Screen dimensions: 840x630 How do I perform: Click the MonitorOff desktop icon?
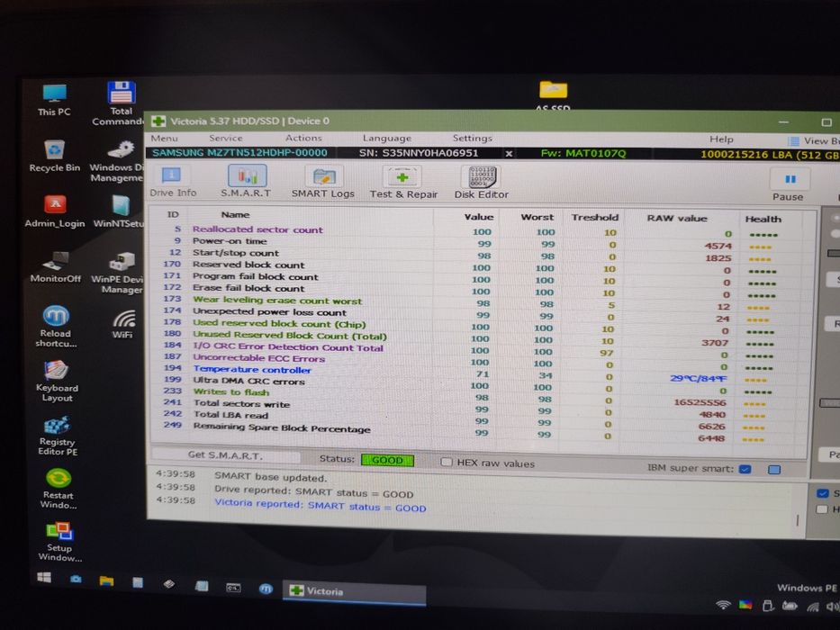point(55,266)
